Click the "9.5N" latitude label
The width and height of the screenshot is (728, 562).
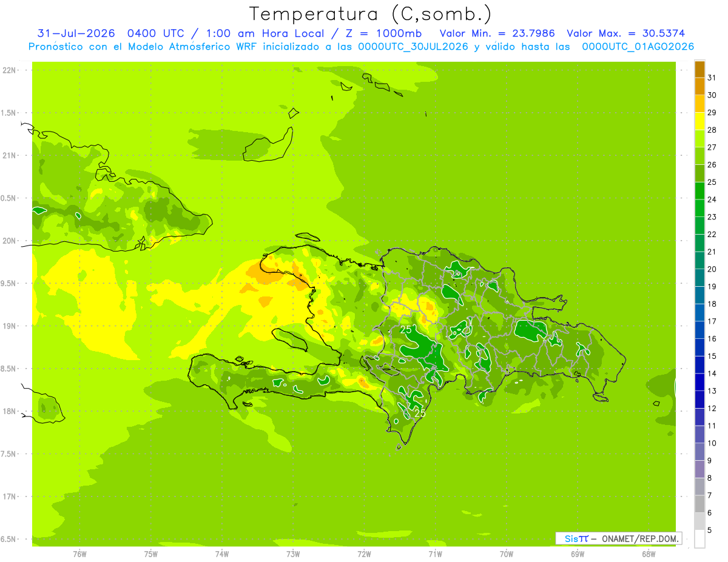point(9,283)
